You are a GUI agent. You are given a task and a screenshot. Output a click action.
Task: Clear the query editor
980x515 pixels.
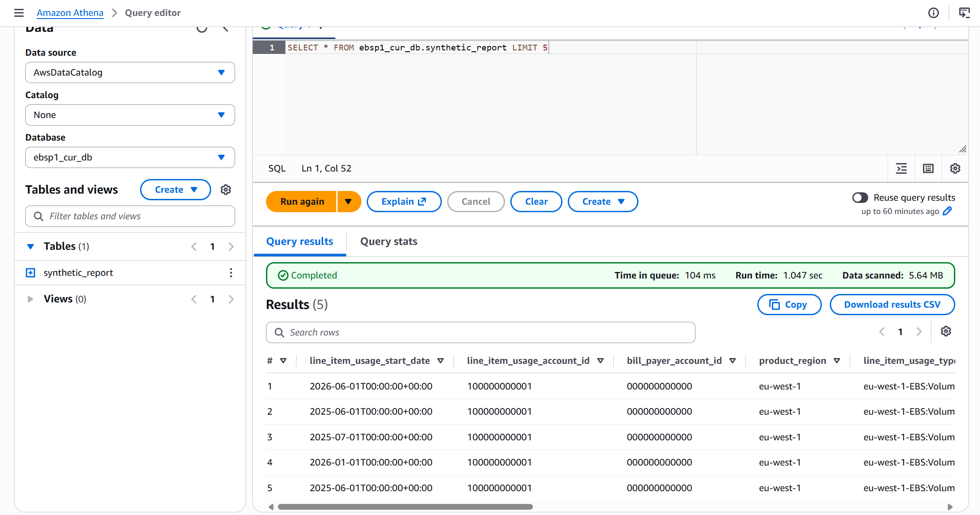click(536, 202)
